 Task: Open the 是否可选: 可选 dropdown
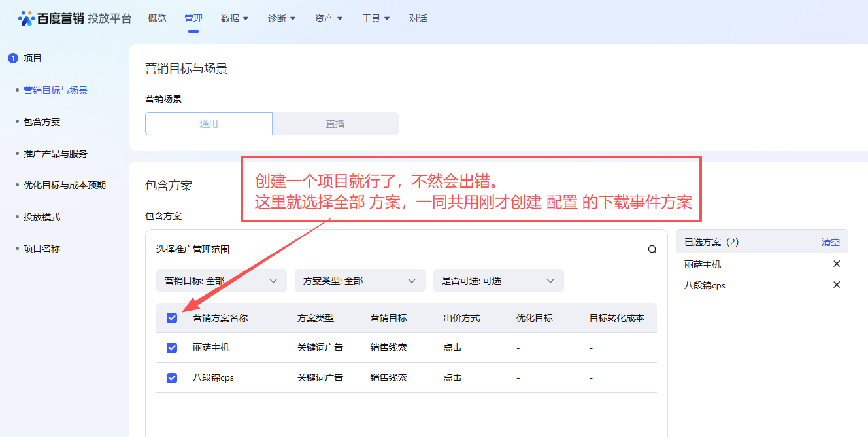pos(499,281)
